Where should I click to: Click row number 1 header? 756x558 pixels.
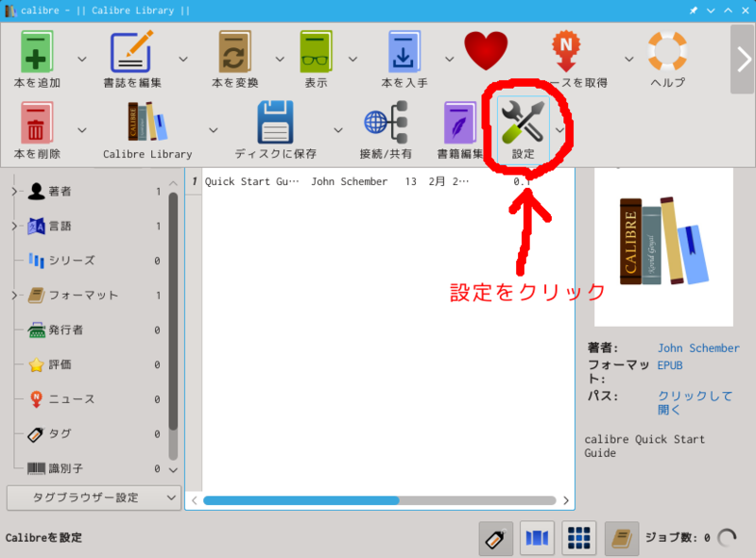pyautogui.click(x=194, y=181)
